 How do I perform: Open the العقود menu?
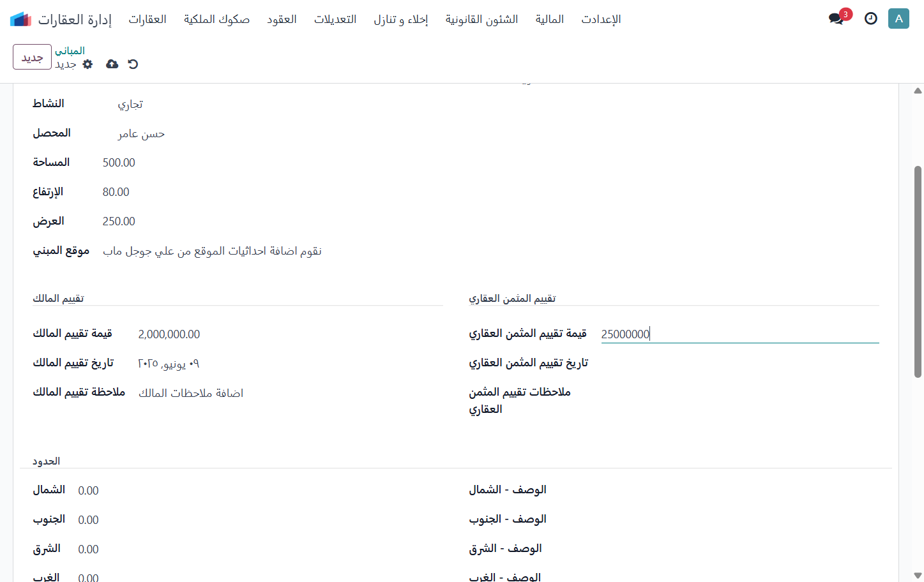282,19
